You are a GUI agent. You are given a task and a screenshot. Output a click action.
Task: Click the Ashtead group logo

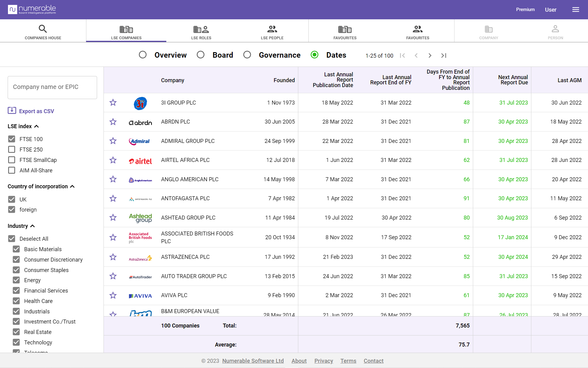coord(140,218)
